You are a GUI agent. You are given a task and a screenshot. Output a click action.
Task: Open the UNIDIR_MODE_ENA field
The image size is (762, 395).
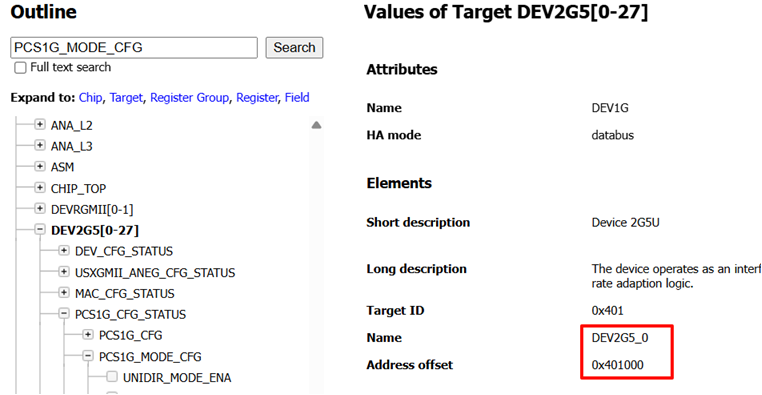[177, 378]
